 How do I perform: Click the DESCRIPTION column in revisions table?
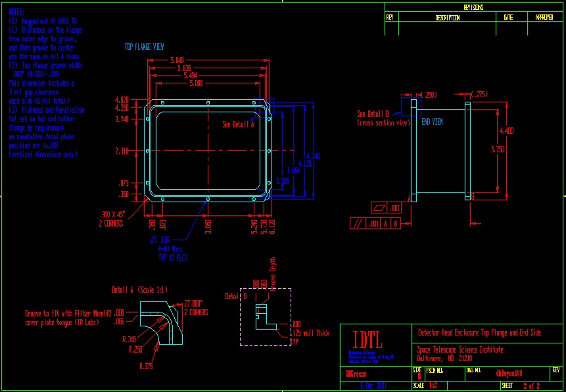click(x=447, y=18)
